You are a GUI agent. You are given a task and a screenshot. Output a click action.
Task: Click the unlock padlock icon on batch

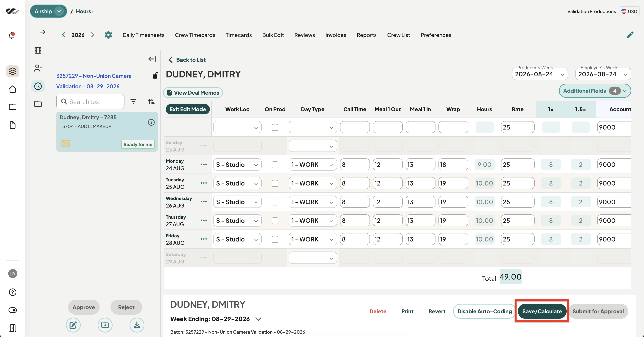click(x=155, y=75)
